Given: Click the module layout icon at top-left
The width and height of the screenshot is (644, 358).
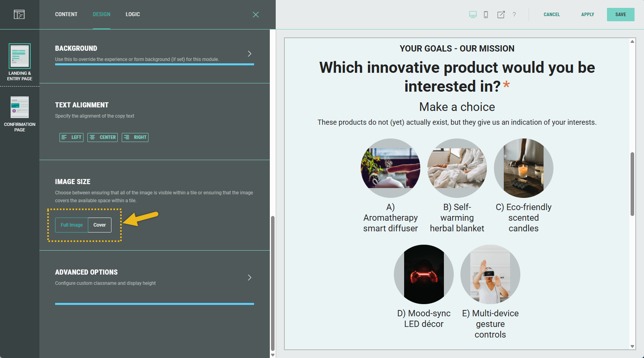Looking at the screenshot, I should tap(19, 15).
